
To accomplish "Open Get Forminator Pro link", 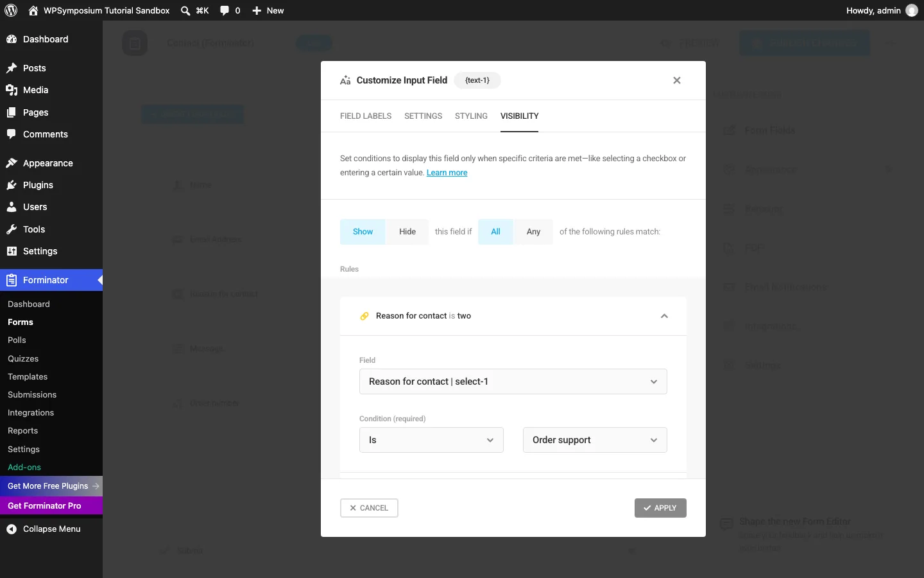I will pos(51,505).
